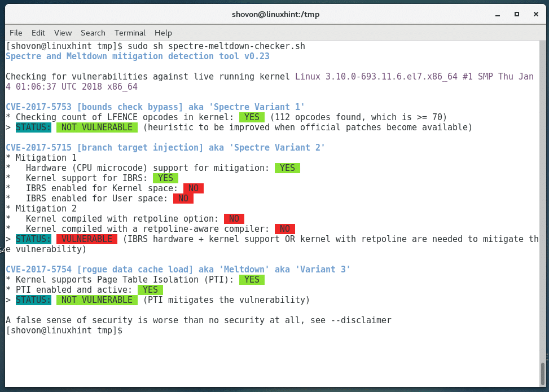Click the CVE-2017-5715 Spectre Variant 2 heading
Image resolution: width=549 pixels, height=392 pixels.
165,148
